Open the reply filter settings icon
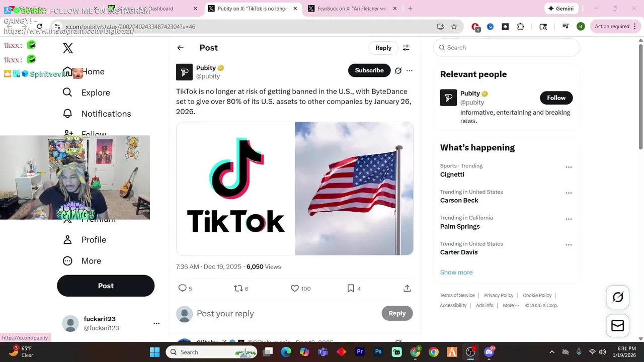 [406, 48]
